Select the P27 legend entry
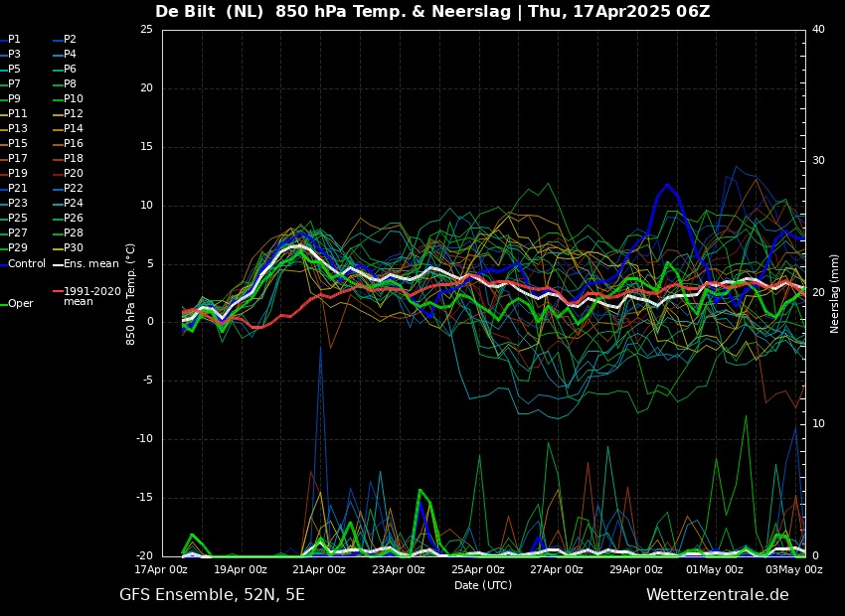The height and width of the screenshot is (616, 845). coord(14,233)
